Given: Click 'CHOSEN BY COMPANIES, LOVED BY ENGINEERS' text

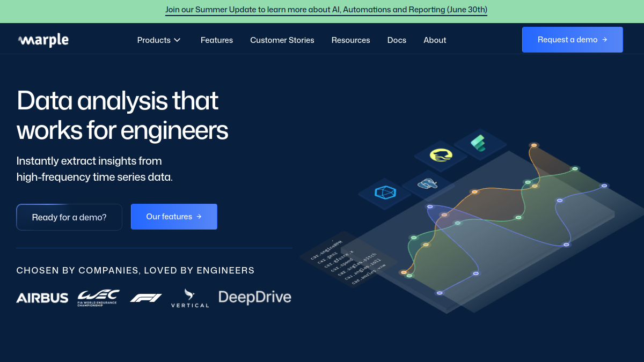Looking at the screenshot, I should [136, 270].
